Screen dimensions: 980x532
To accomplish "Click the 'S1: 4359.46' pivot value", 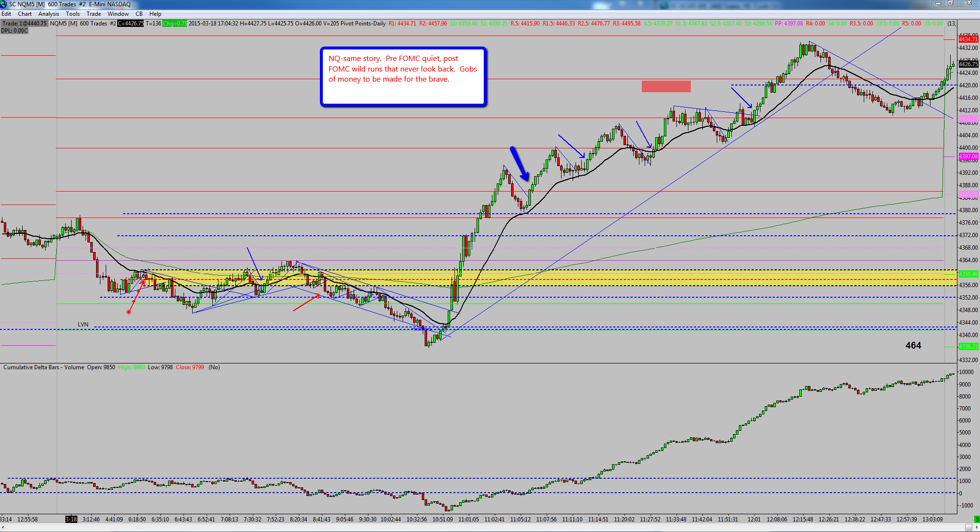I will pos(464,24).
